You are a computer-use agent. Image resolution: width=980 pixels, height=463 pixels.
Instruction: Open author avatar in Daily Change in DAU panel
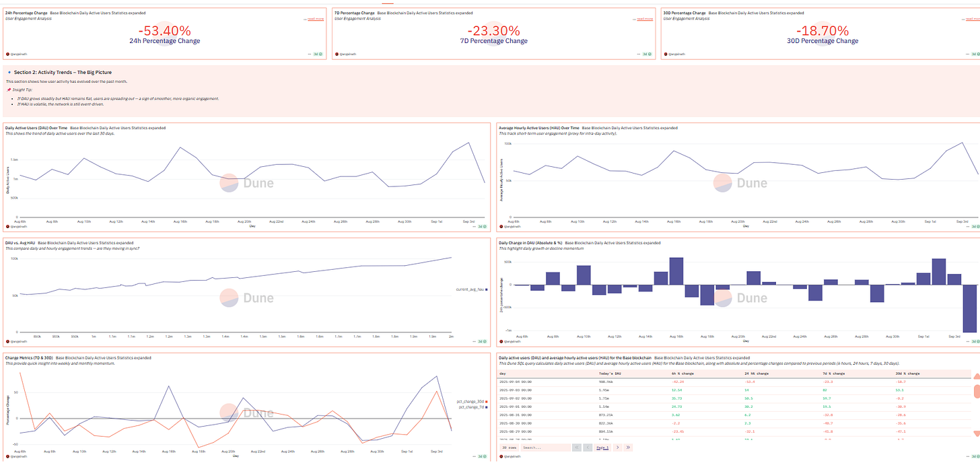(501, 343)
